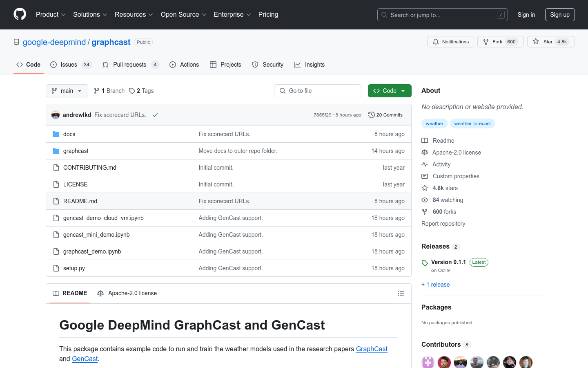This screenshot has width=588, height=368.
Task: Open the Projects tab
Action: pyautogui.click(x=225, y=65)
